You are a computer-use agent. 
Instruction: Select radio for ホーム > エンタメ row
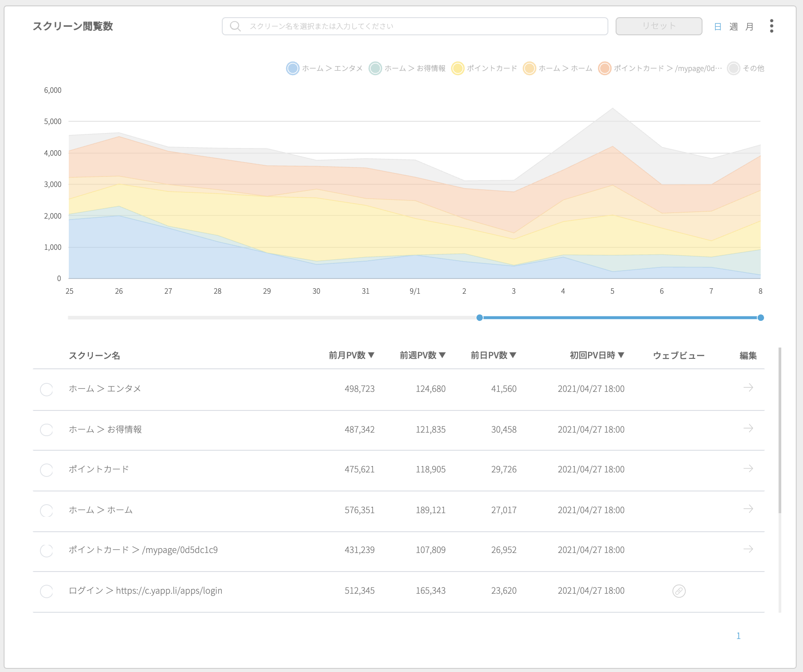47,389
